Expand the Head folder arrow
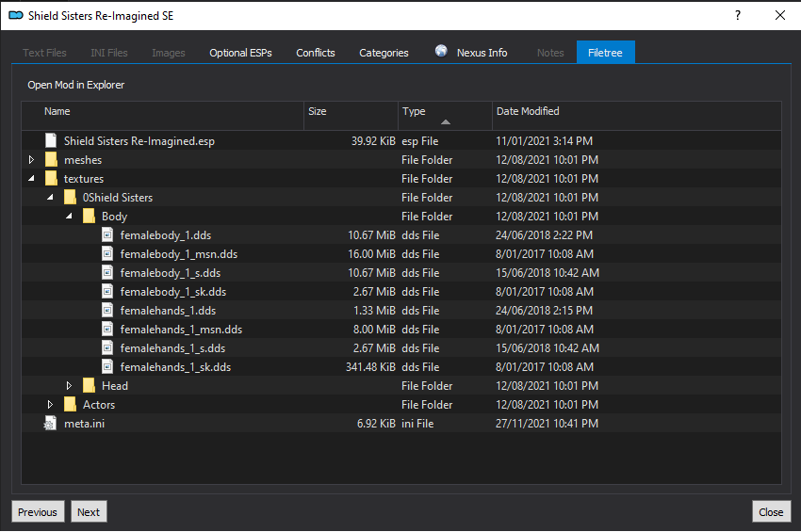The height and width of the screenshot is (532, 801). click(69, 385)
